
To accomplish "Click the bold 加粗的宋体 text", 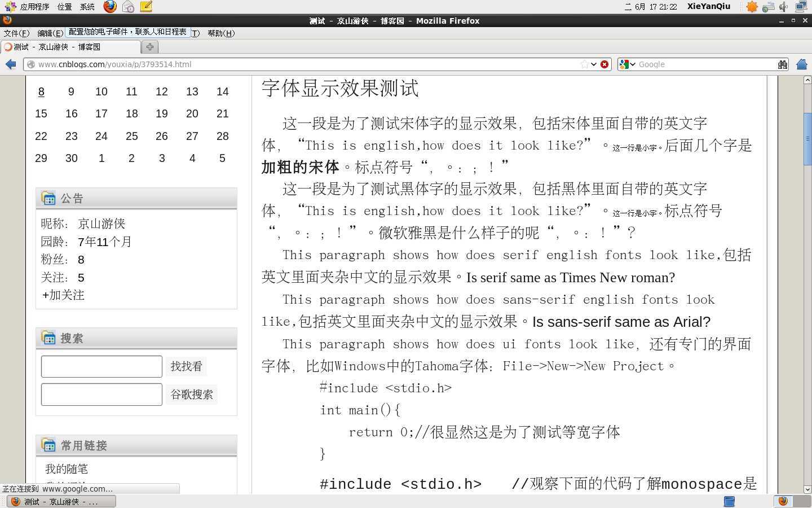I will pyautogui.click(x=300, y=167).
